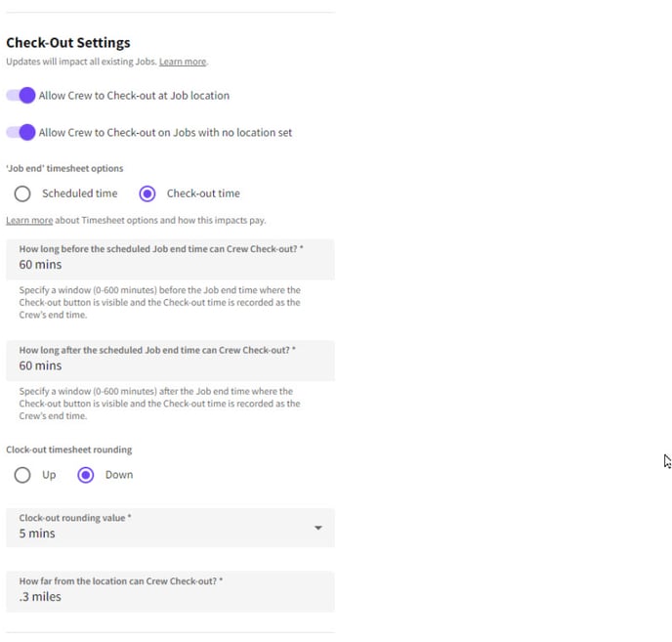Click the Check-Out Settings heading
This screenshot has height=642, width=672.
68,42
